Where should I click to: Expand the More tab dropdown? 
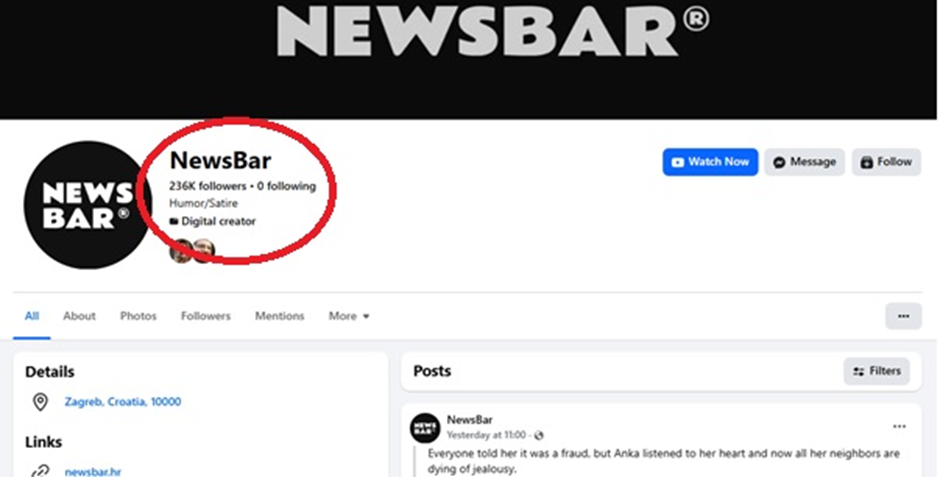click(x=348, y=316)
